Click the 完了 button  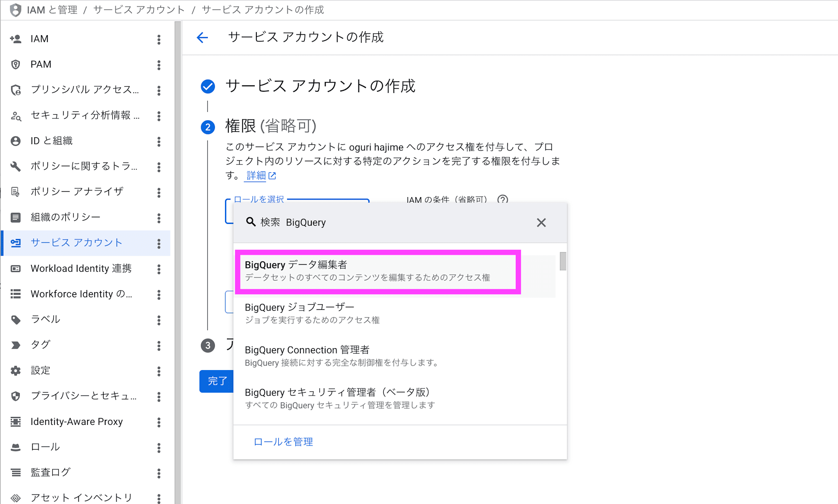217,381
